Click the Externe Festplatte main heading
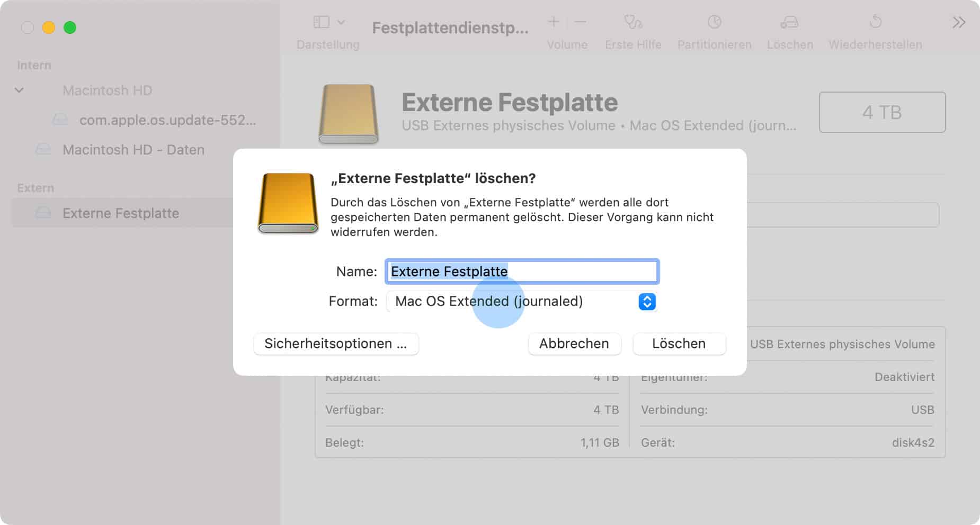 tap(510, 103)
